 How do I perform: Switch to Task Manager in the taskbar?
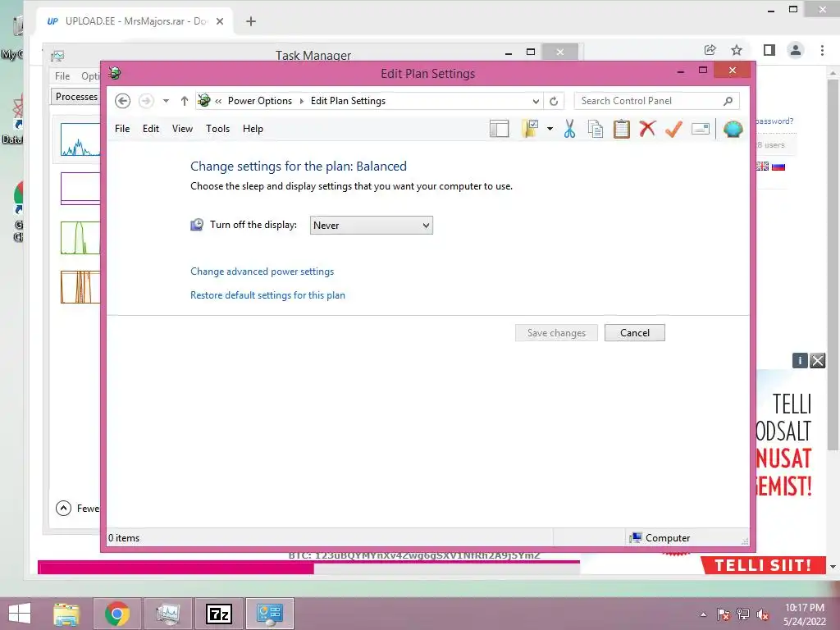point(167,614)
